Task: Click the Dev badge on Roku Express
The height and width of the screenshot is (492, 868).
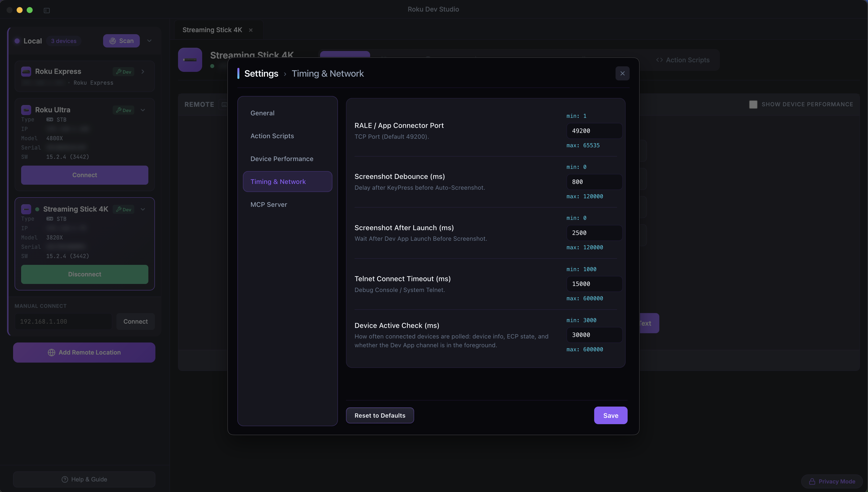Action: click(x=123, y=72)
